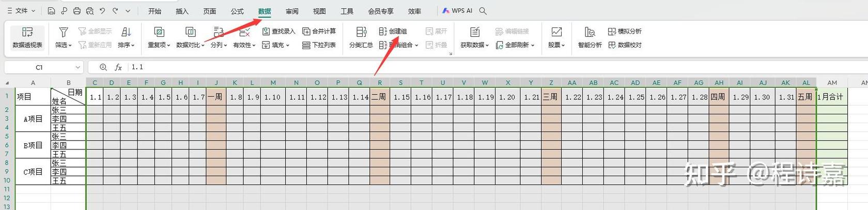Expand the 填充 fill dropdown
This screenshot has width=868, height=210.
click(x=288, y=46)
